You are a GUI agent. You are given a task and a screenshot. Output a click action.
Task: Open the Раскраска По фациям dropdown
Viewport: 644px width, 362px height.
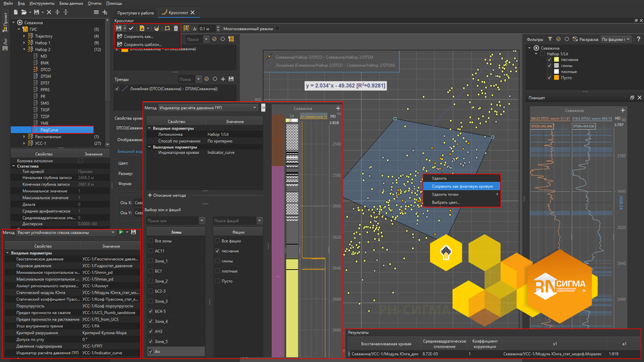(x=615, y=39)
